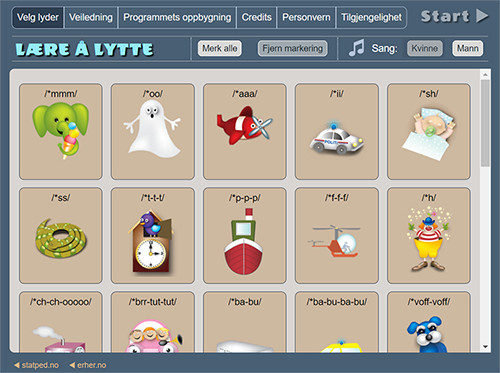Click the scrollbar down arrow

pyautogui.click(x=485, y=347)
